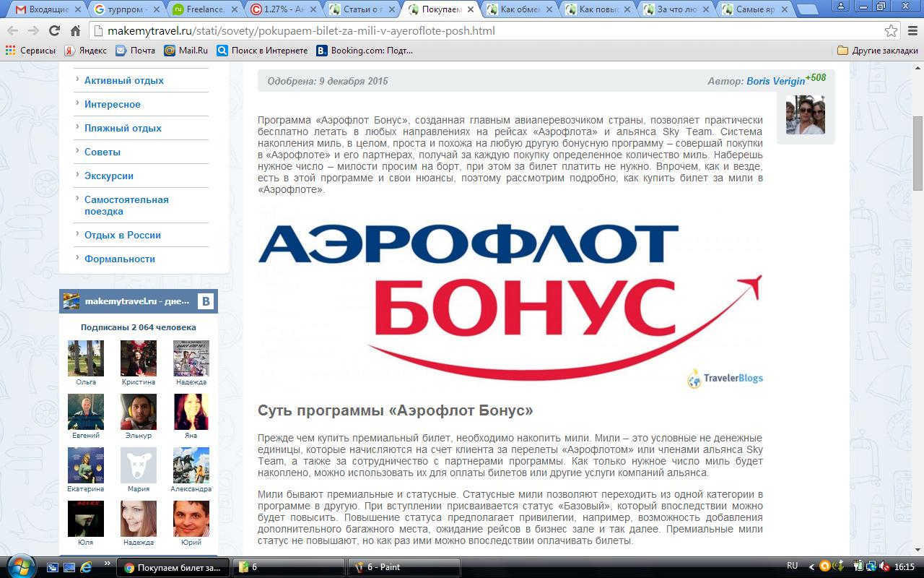This screenshot has width=924, height=578.
Task: Open Ольга's subscriber photo
Action: (85, 358)
